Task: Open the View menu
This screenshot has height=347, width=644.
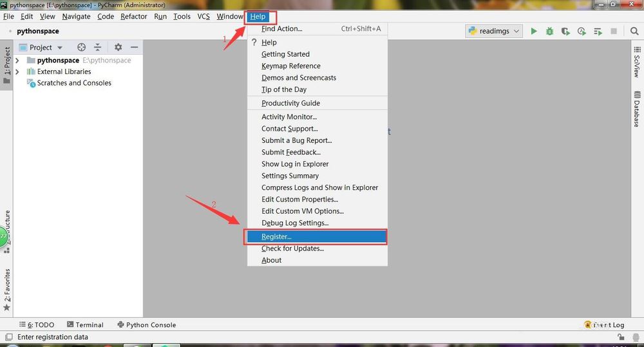Action: 47,17
